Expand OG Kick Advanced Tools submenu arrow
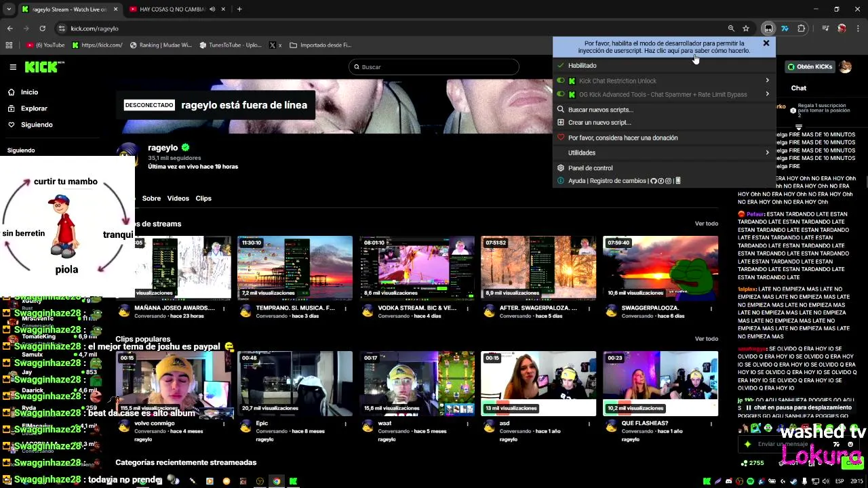Image resolution: width=868 pixels, height=488 pixels. tap(767, 94)
